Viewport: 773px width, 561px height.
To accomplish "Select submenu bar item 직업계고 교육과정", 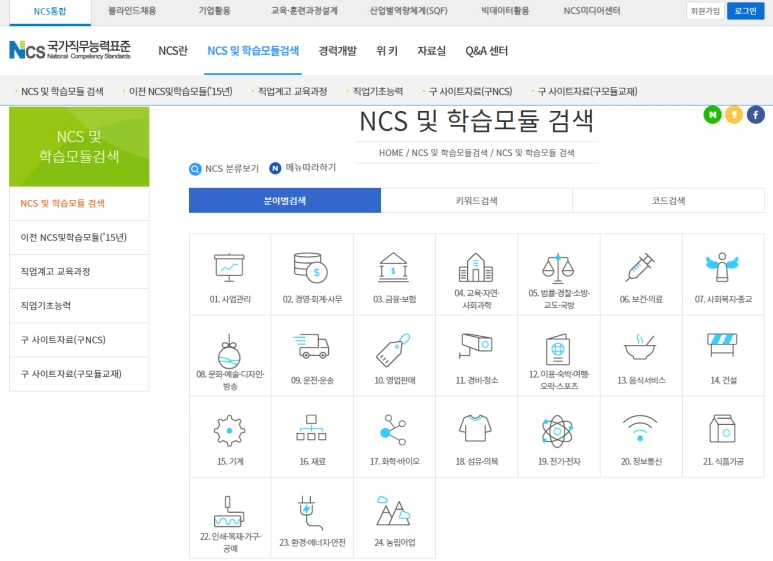I will [x=292, y=91].
